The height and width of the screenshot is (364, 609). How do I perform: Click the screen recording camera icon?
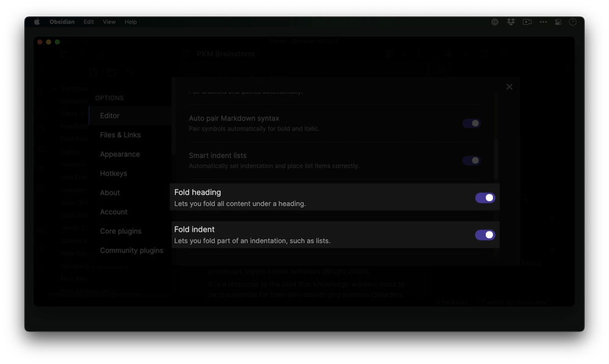pyautogui.click(x=527, y=22)
